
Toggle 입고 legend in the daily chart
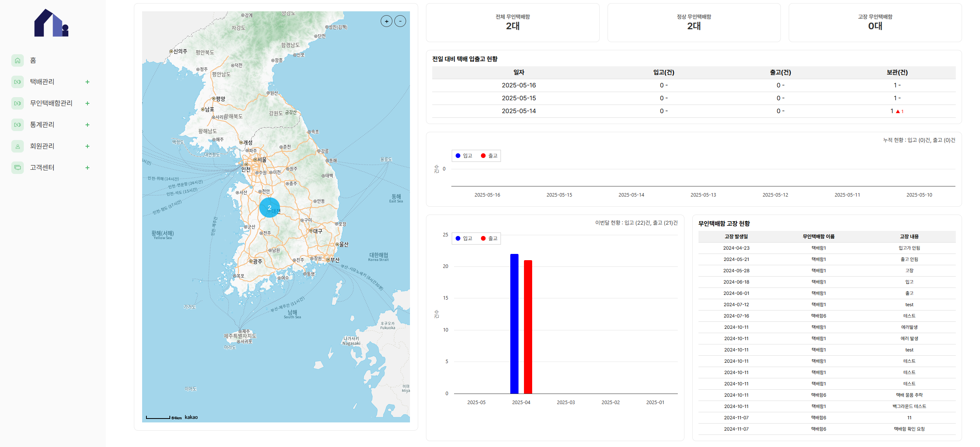[x=464, y=156]
